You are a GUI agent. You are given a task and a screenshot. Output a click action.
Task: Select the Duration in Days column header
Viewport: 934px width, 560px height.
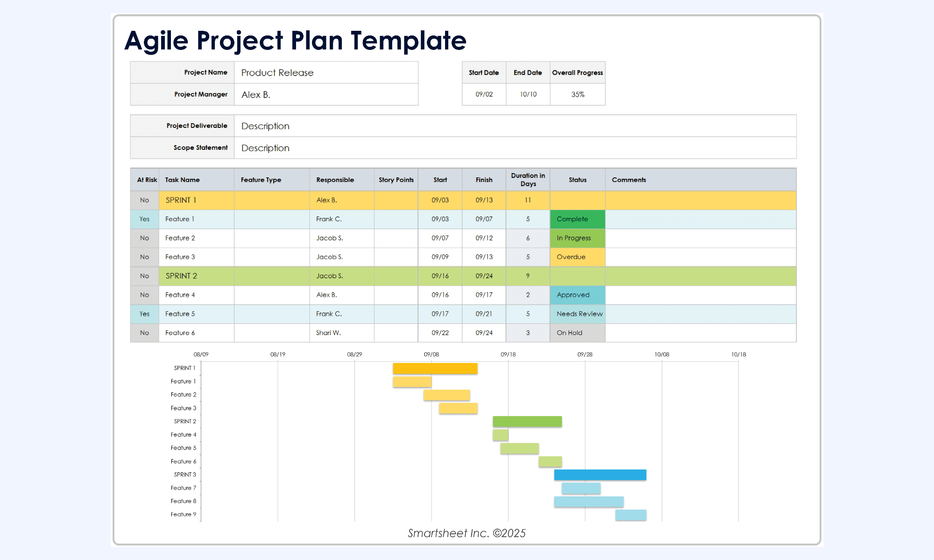pos(528,180)
